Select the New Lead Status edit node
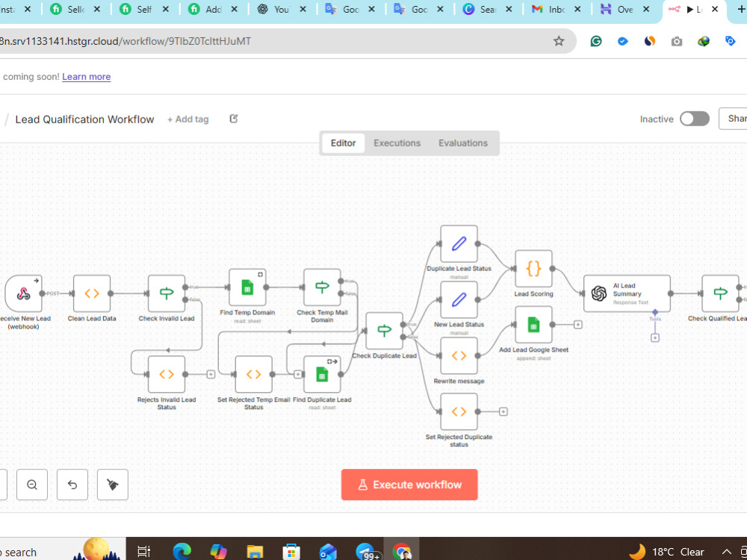 click(x=459, y=299)
